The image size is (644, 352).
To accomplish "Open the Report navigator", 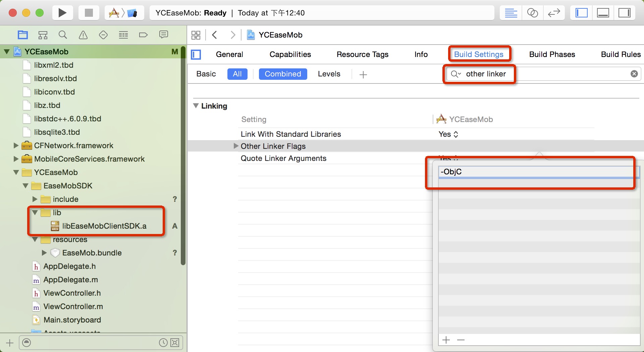I will pyautogui.click(x=164, y=35).
